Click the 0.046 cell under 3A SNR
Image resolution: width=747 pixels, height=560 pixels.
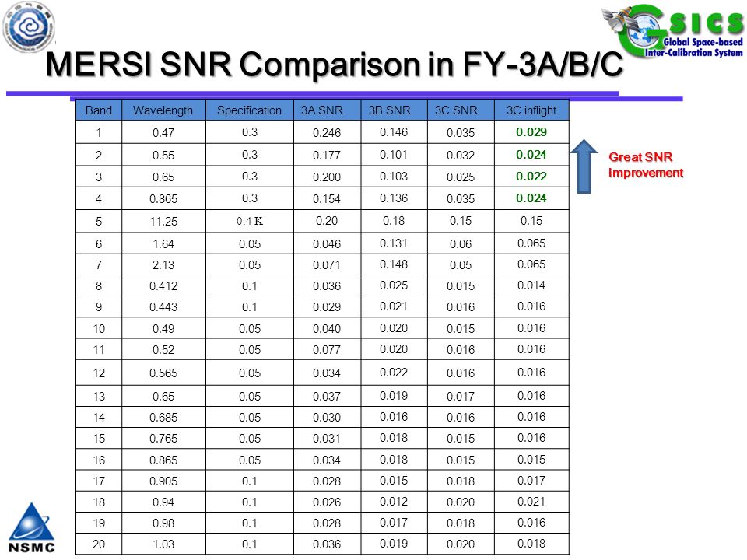327,244
